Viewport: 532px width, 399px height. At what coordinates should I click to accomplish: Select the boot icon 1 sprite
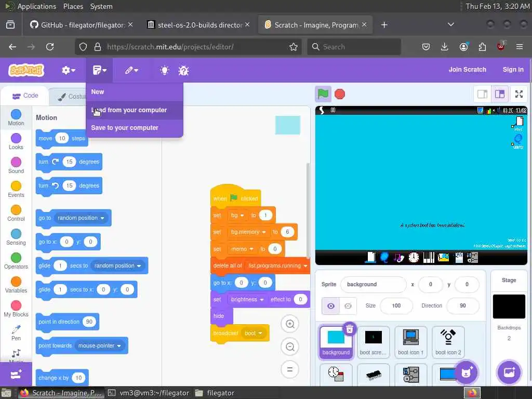[410, 342]
